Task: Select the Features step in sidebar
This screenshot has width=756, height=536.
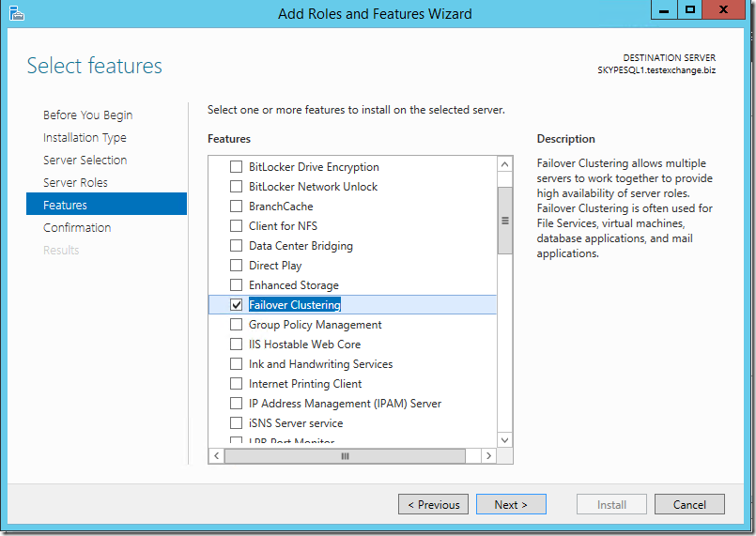Action: tap(106, 204)
